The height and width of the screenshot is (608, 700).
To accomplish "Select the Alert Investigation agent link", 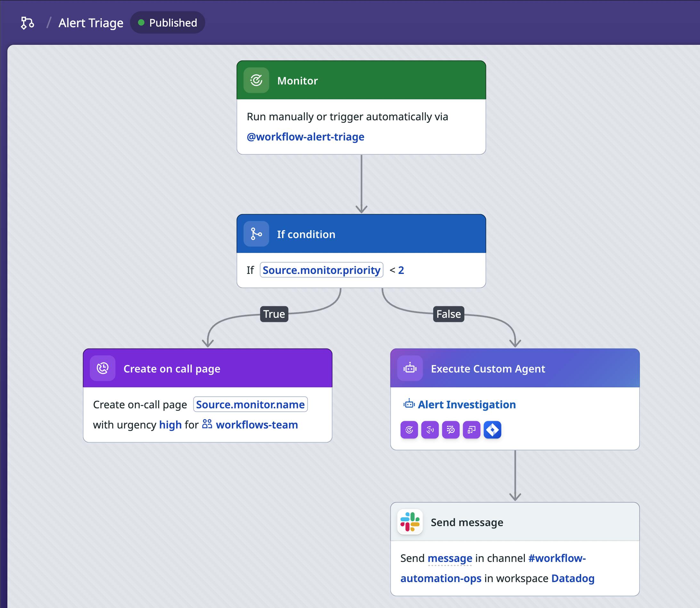I will pyautogui.click(x=467, y=404).
